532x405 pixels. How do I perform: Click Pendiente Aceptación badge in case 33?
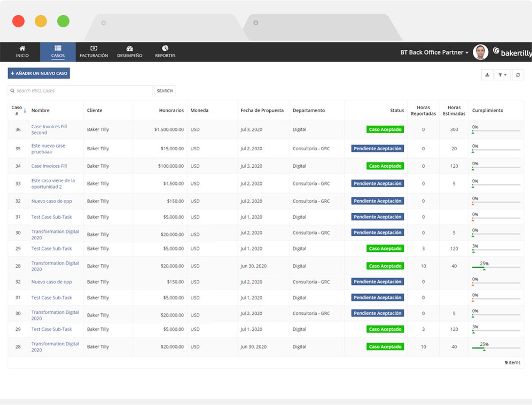tap(378, 184)
